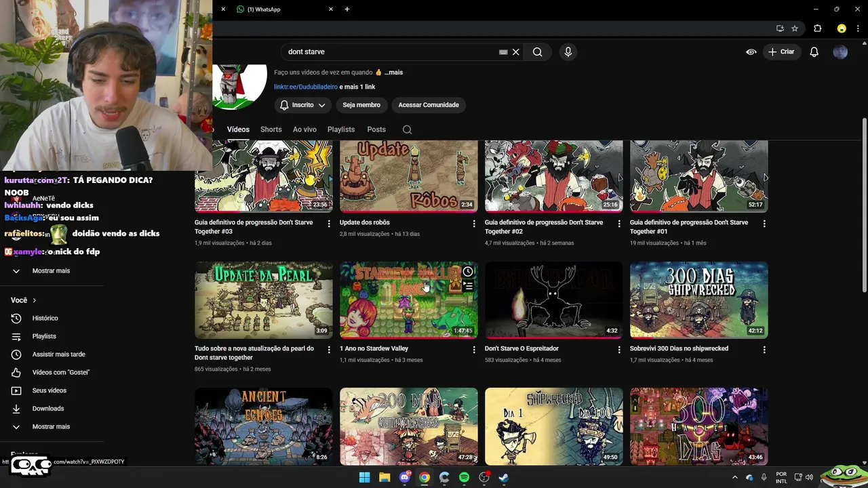The image size is (868, 488).
Task: Open options for Update dos robôs video
Action: (x=474, y=224)
